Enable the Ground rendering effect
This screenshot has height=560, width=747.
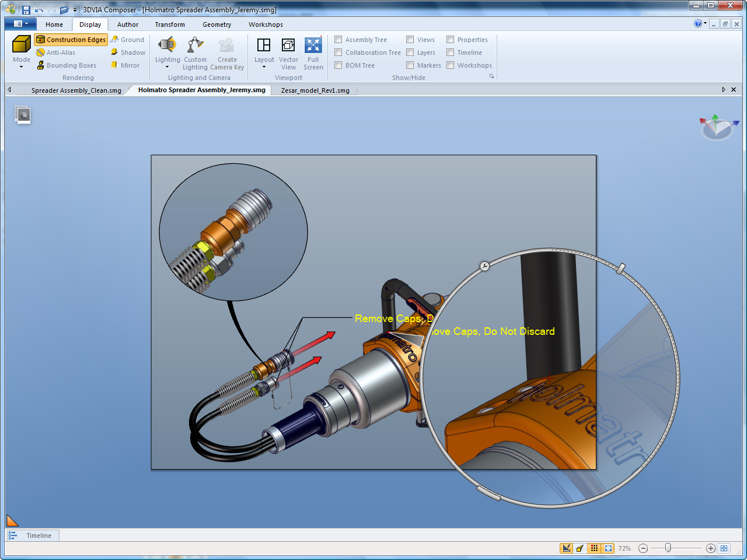pos(127,40)
